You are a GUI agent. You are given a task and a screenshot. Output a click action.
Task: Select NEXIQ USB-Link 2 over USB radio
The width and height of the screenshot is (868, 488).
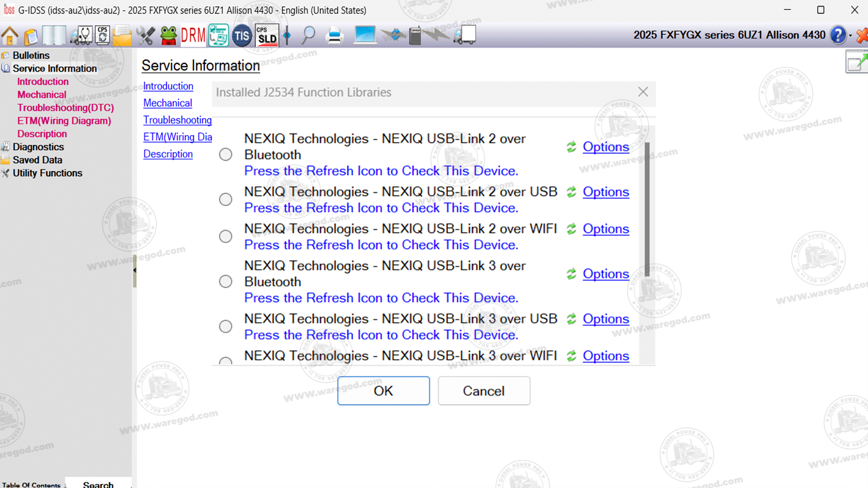[x=226, y=199]
